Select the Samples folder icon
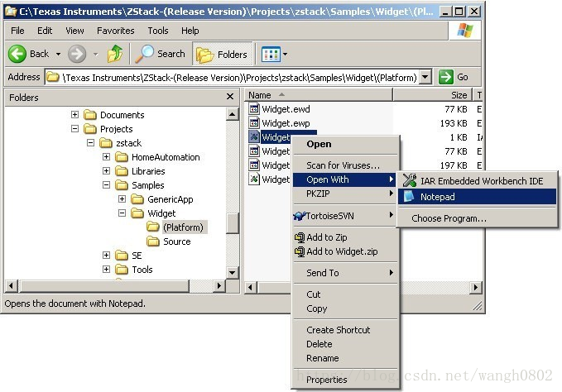Screen dimensions: 562x392 click(122, 185)
